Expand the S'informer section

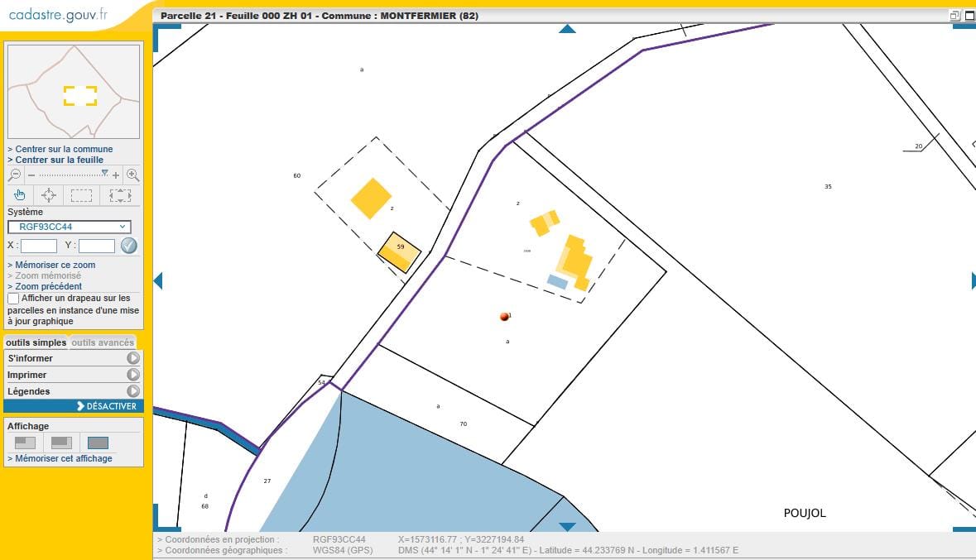[x=132, y=358]
